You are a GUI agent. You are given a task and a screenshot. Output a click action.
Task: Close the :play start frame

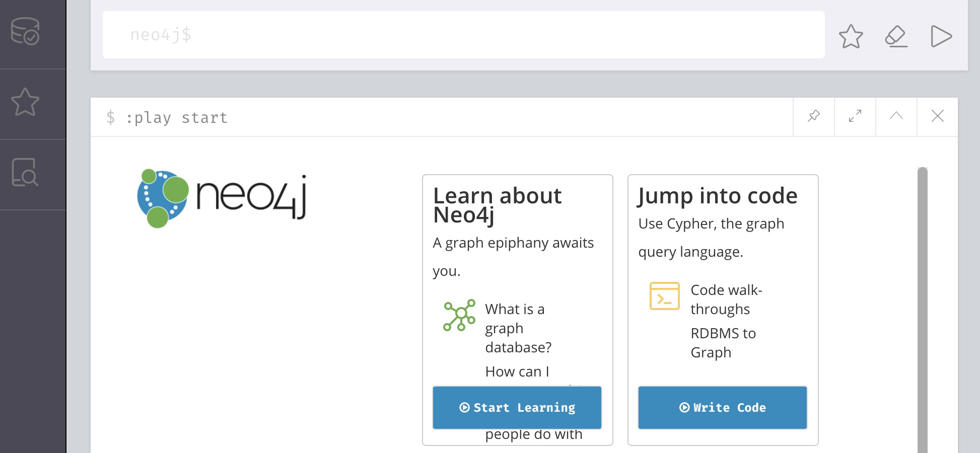tap(938, 116)
